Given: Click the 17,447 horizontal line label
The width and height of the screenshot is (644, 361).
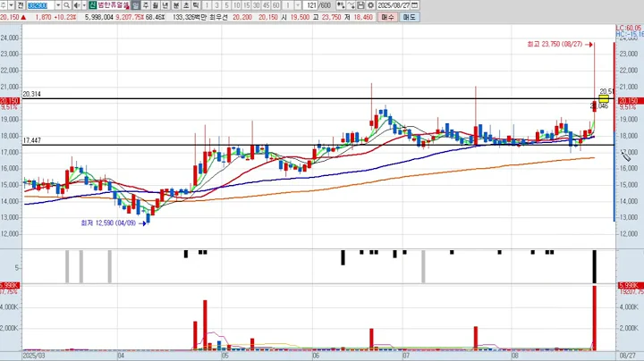Looking at the screenshot, I should pyautogui.click(x=31, y=140).
